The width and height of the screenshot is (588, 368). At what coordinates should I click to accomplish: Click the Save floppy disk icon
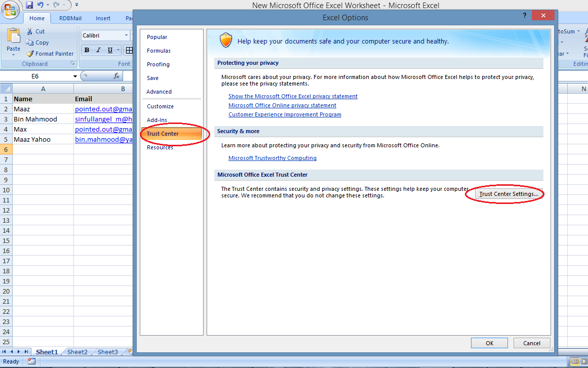pyautogui.click(x=29, y=5)
